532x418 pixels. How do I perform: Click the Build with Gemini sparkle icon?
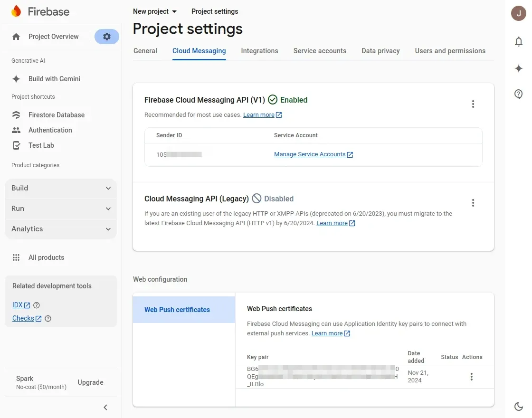(x=16, y=79)
